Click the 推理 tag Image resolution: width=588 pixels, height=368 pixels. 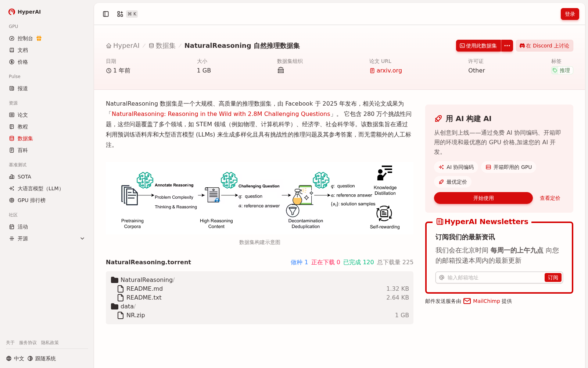(x=562, y=70)
